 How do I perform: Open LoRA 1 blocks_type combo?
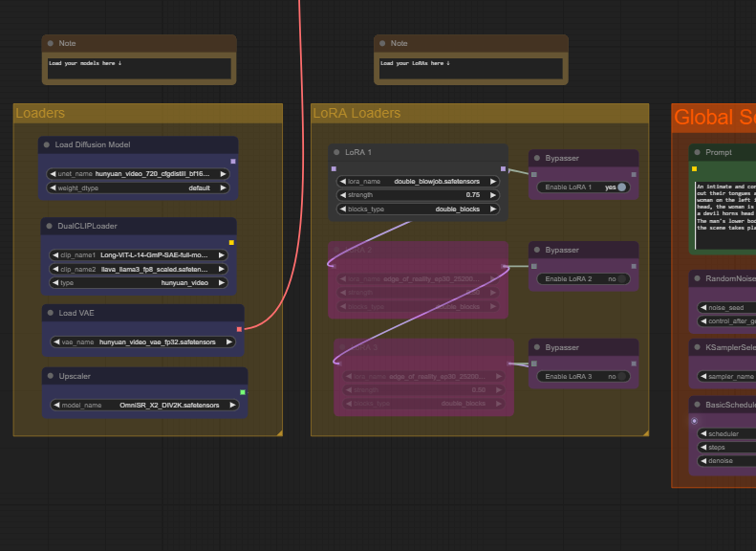418,209
